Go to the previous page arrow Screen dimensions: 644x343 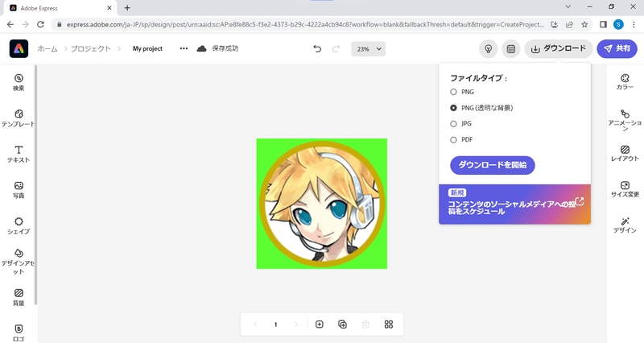255,324
